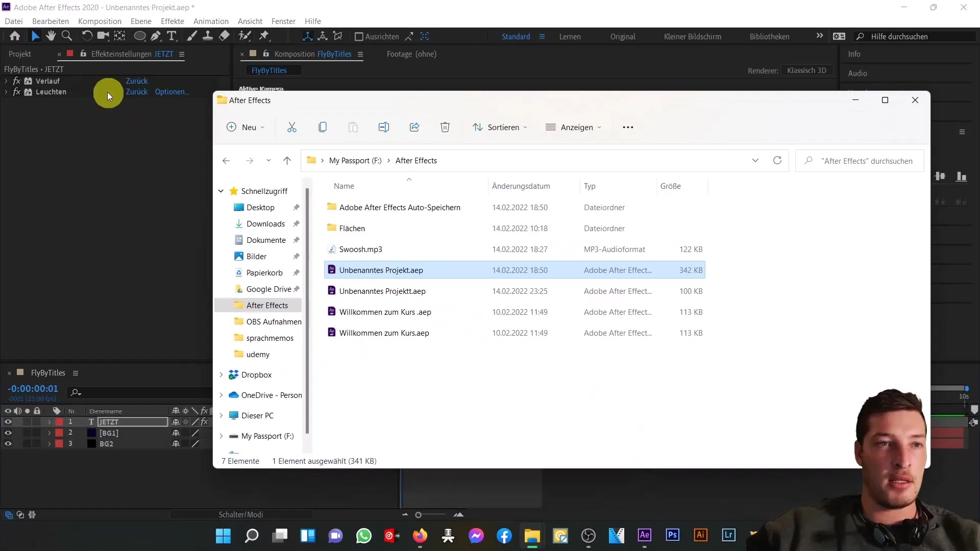980x551 pixels.
Task: Click the rotation tool icon in toolbar
Action: coord(85,36)
